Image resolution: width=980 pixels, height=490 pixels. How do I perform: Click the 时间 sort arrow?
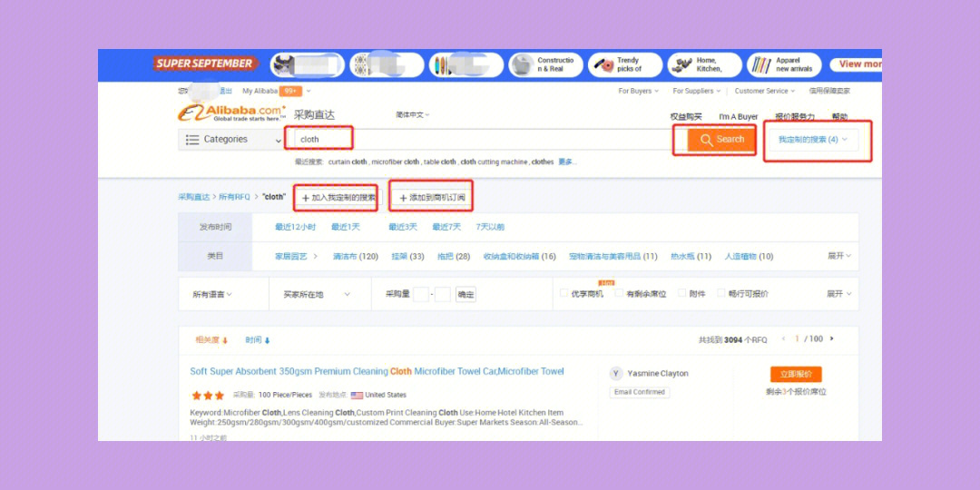click(x=267, y=340)
